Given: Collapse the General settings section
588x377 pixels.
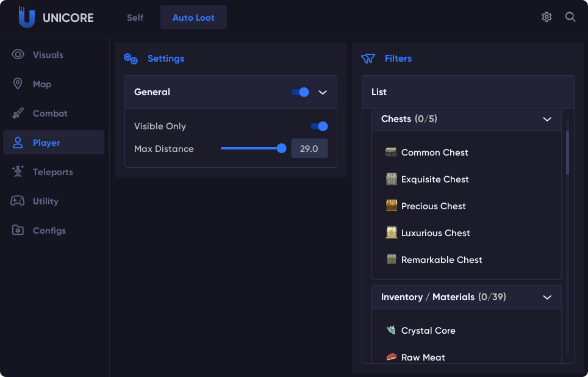Looking at the screenshot, I should [x=323, y=92].
